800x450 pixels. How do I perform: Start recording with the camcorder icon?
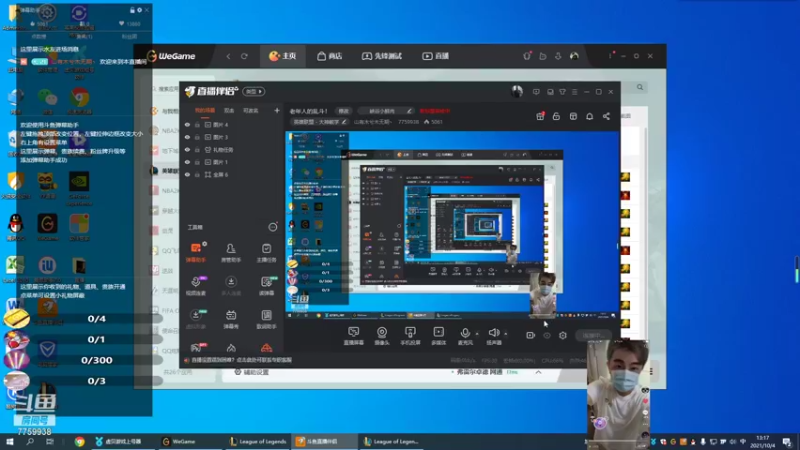[531, 335]
